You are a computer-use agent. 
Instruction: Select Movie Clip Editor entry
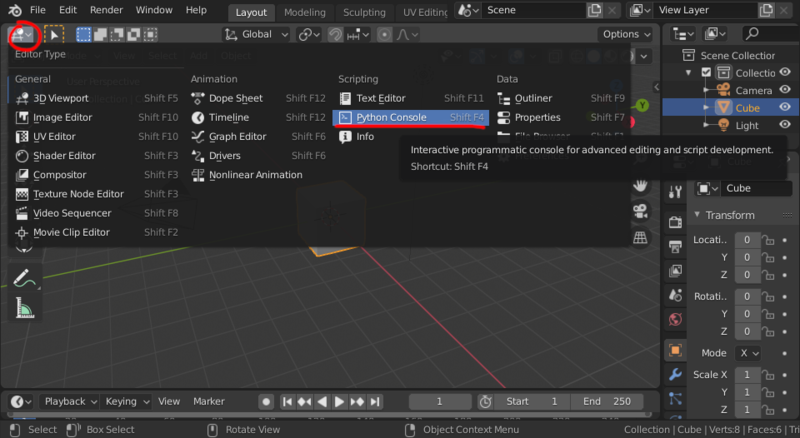(96, 232)
